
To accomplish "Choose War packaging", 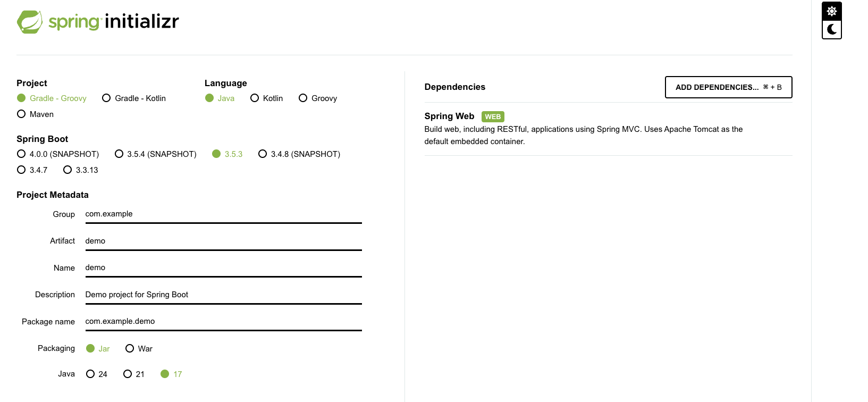I will click(130, 349).
